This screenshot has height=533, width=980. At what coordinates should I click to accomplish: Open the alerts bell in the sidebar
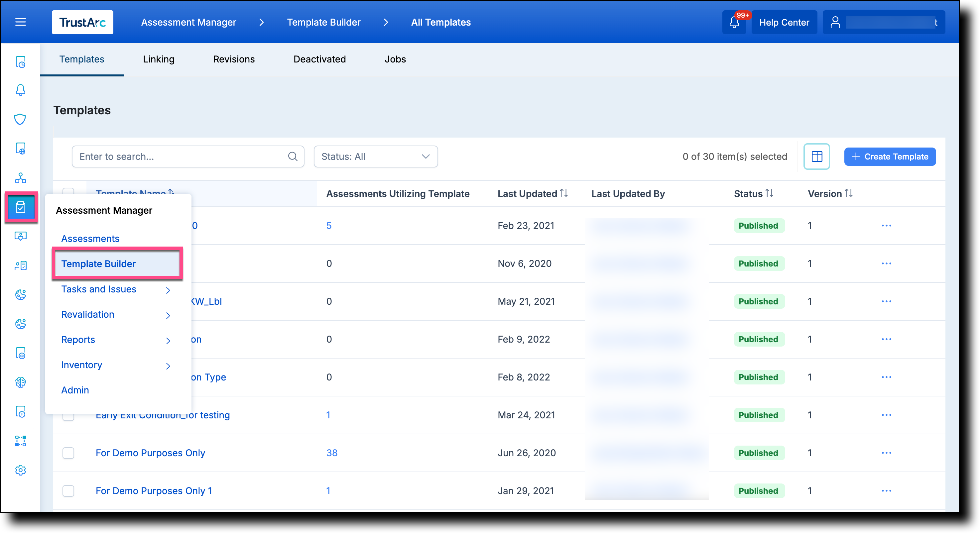pyautogui.click(x=21, y=90)
